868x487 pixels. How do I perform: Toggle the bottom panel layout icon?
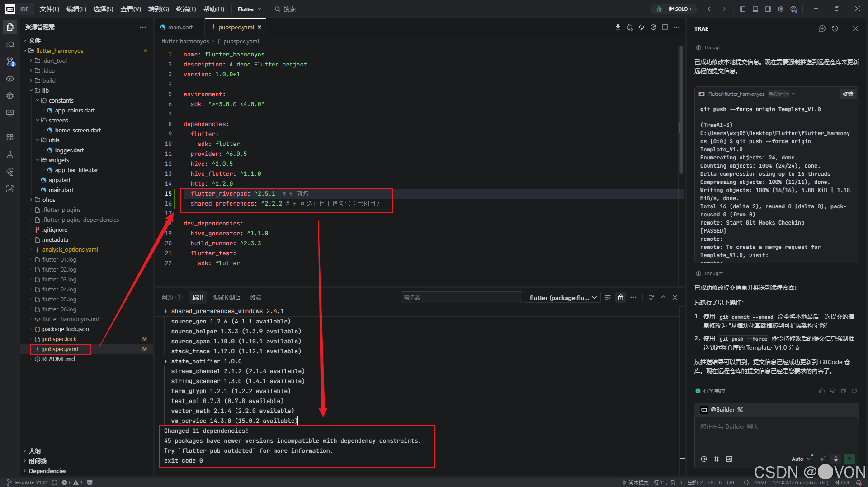tap(755, 9)
